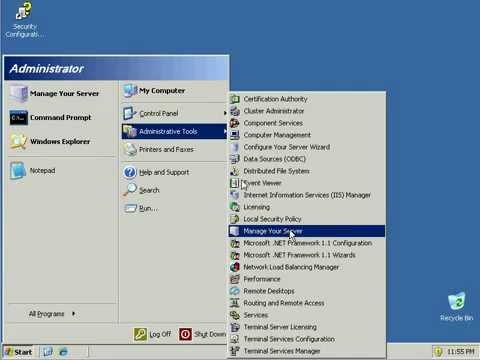The image size is (480, 360).
Task: Click the Services gear icon
Action: coord(235,315)
